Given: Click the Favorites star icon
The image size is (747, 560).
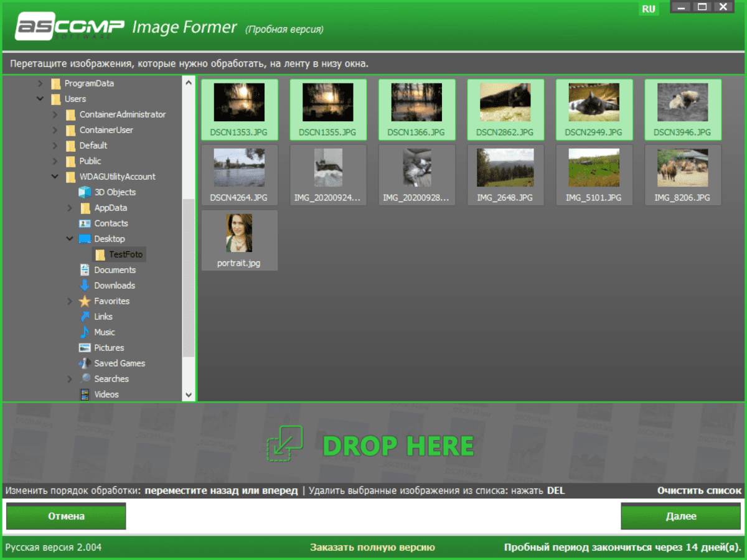Looking at the screenshot, I should (85, 301).
